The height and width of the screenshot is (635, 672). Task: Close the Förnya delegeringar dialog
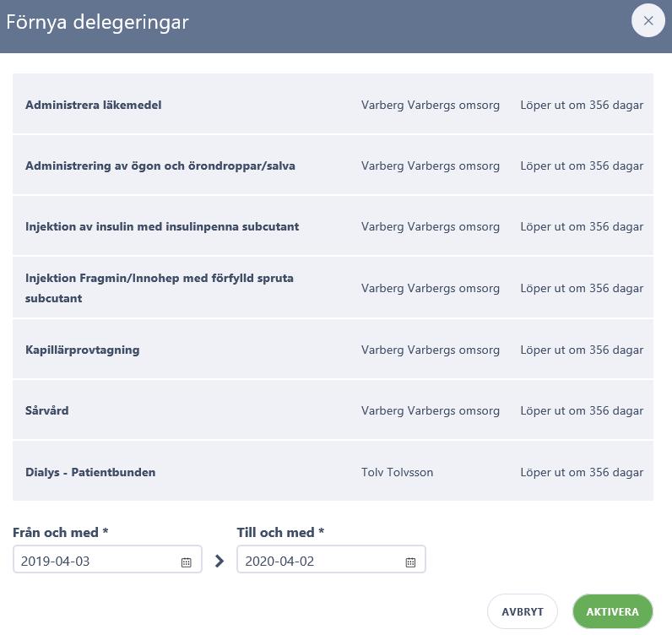(648, 20)
